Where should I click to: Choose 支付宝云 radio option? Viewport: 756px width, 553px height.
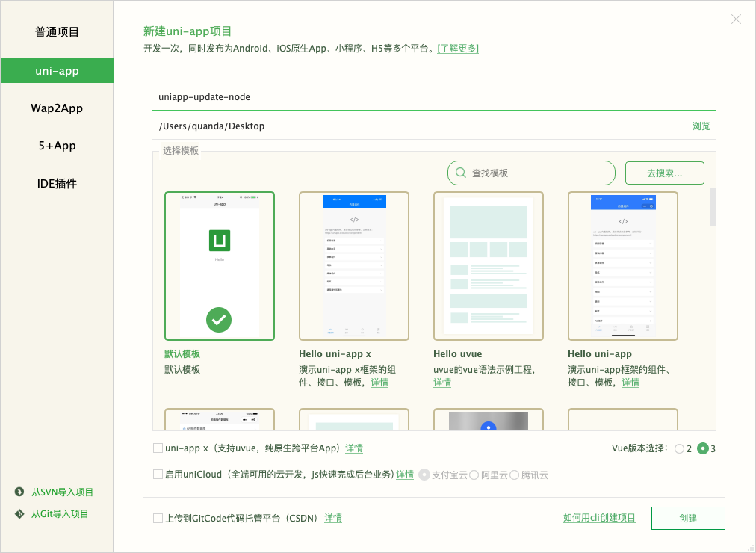pos(424,475)
